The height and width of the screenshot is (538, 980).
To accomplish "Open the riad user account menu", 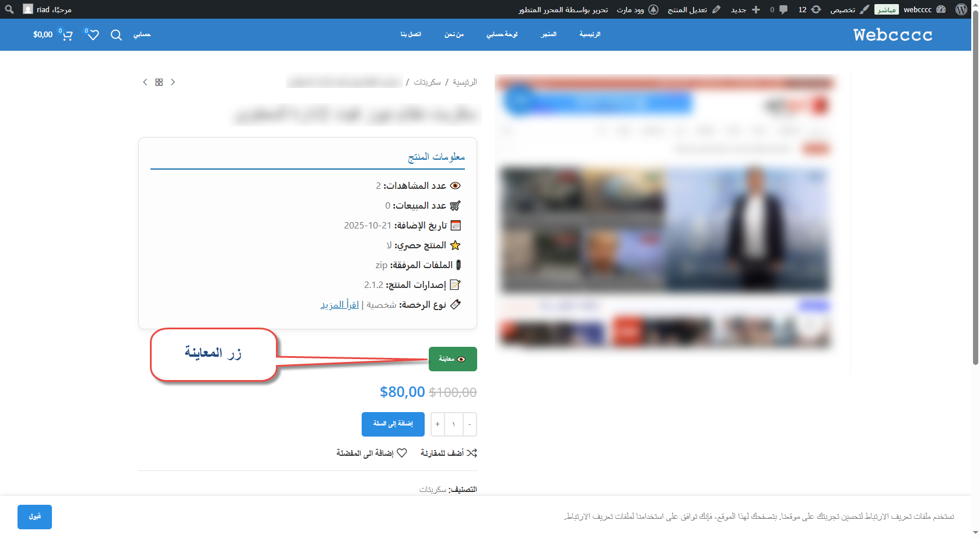I will point(47,9).
